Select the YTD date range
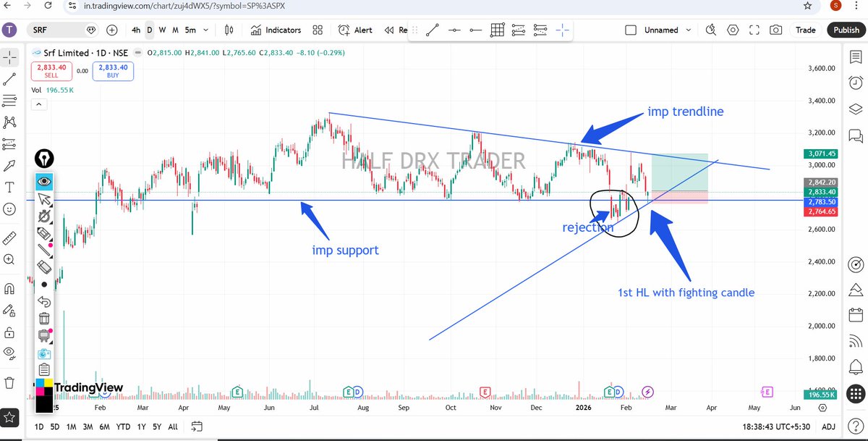 [123, 427]
